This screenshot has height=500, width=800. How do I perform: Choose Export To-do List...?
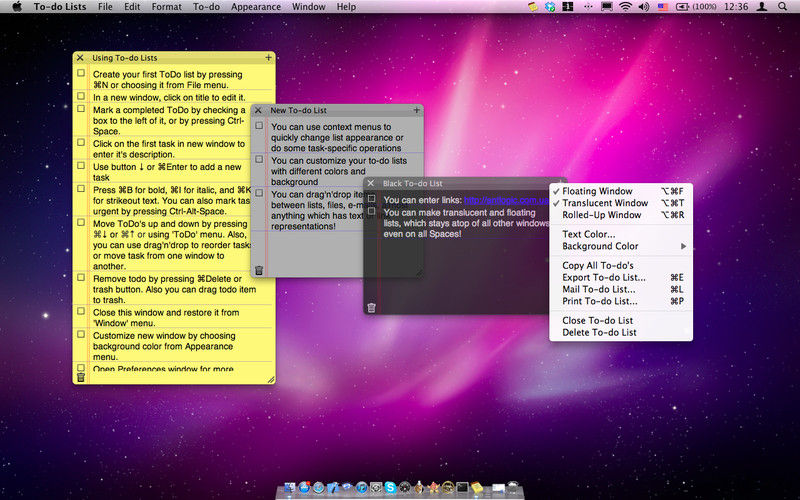coord(621,278)
